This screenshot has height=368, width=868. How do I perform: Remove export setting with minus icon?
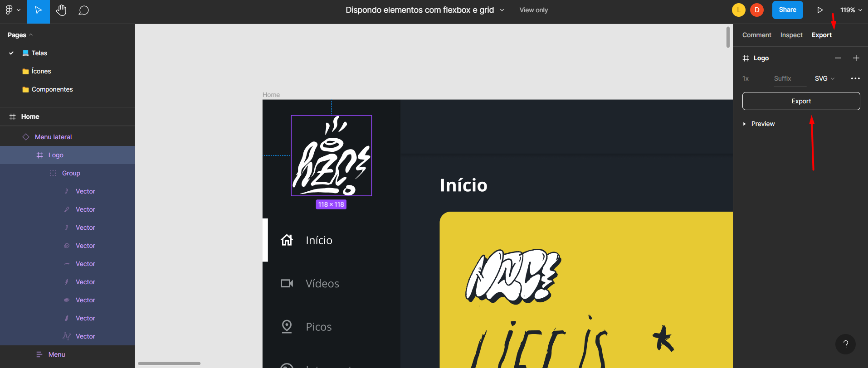pos(838,58)
